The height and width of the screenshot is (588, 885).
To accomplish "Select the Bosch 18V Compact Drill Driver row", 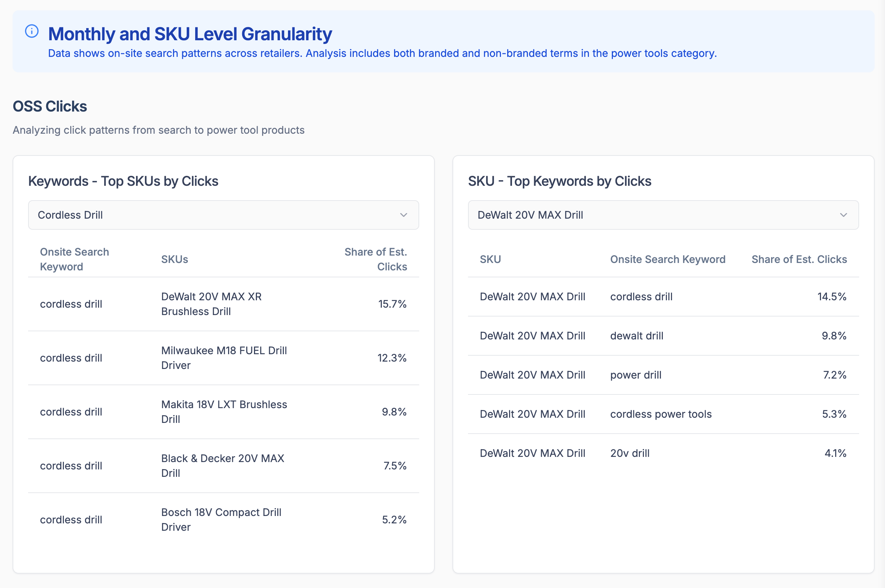I will tap(221, 520).
